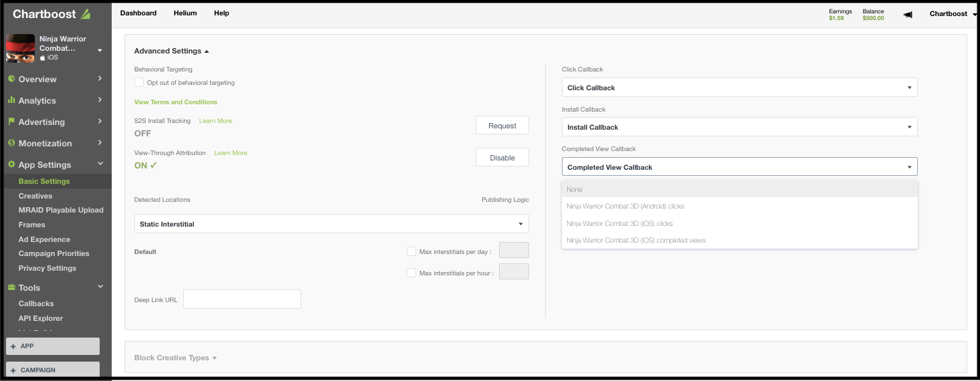Select Ninja Warrior Combat 3D (iOS) clicks
The image size is (980, 381).
[740, 223]
